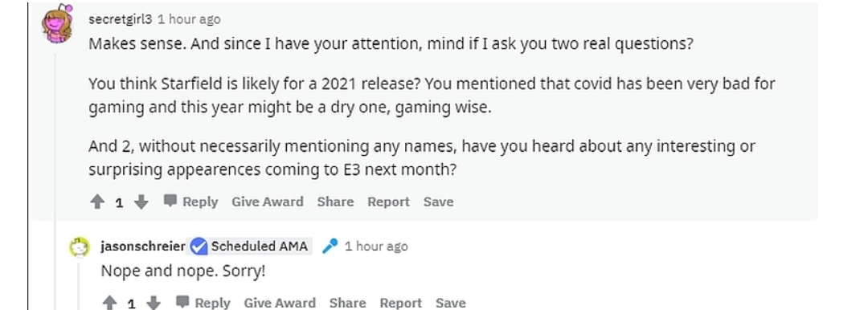Click the blue microphone icon

330,246
